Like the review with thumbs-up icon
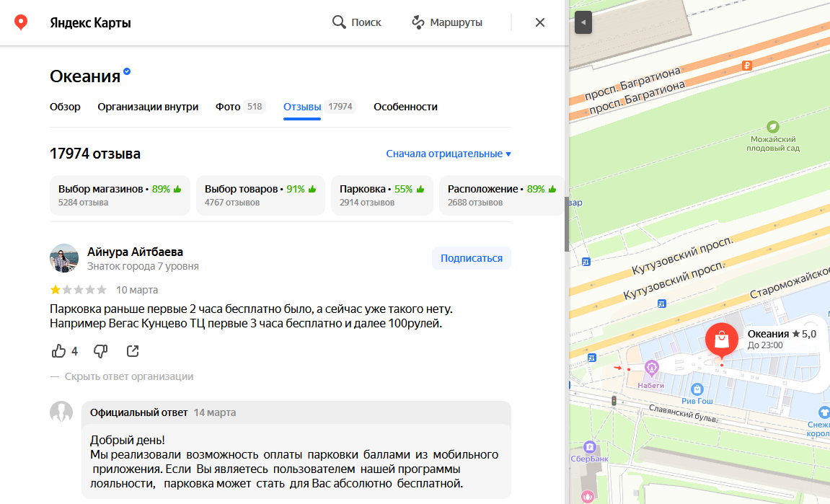The height and width of the screenshot is (504, 830). point(58,351)
